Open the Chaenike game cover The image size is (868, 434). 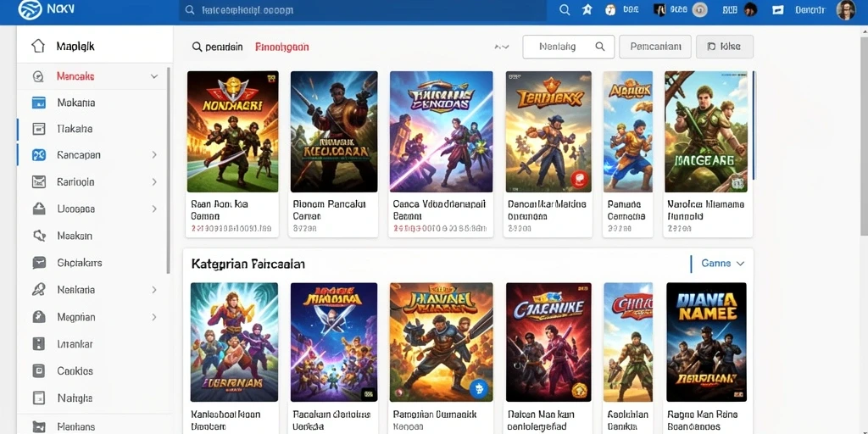tap(548, 342)
